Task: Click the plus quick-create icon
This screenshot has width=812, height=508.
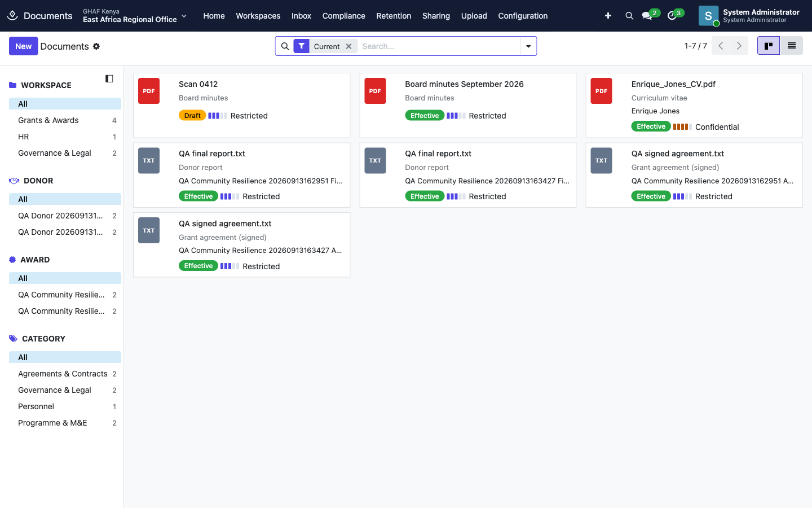Action: point(608,16)
